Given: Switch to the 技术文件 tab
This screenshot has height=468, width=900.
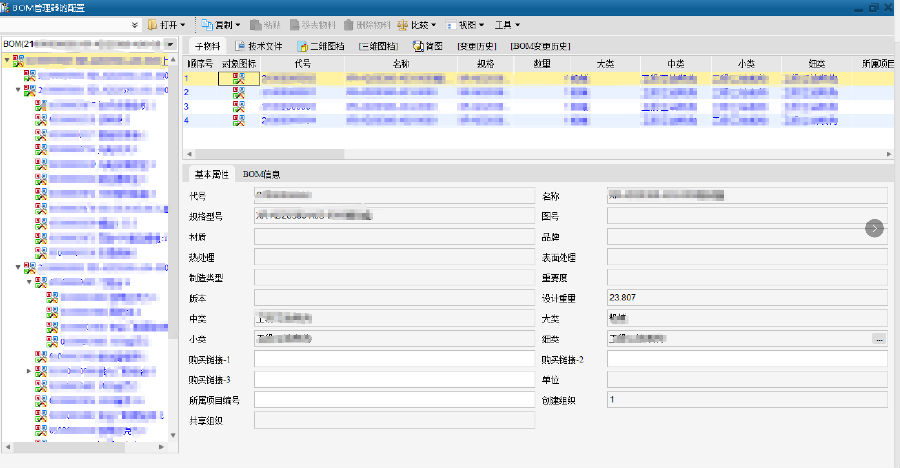Looking at the screenshot, I should coord(259,46).
